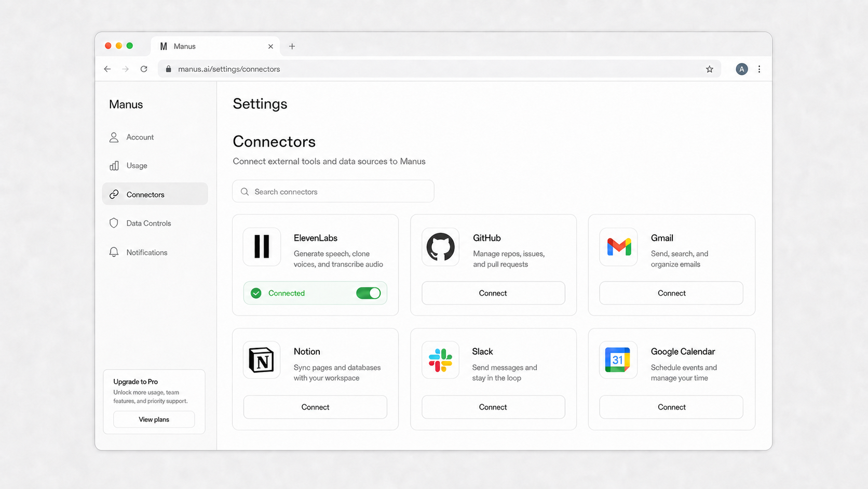
Task: Disable the ElevenLabs connector toggle
Action: point(369,293)
